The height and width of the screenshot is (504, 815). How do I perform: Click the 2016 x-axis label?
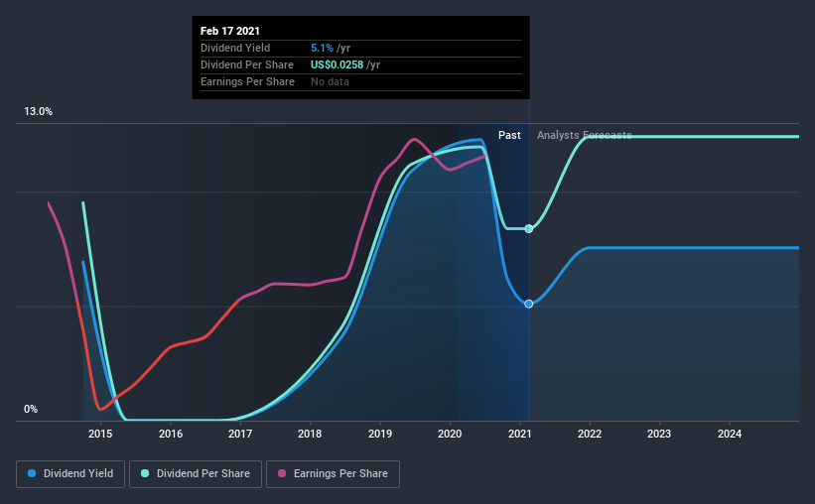pyautogui.click(x=171, y=434)
